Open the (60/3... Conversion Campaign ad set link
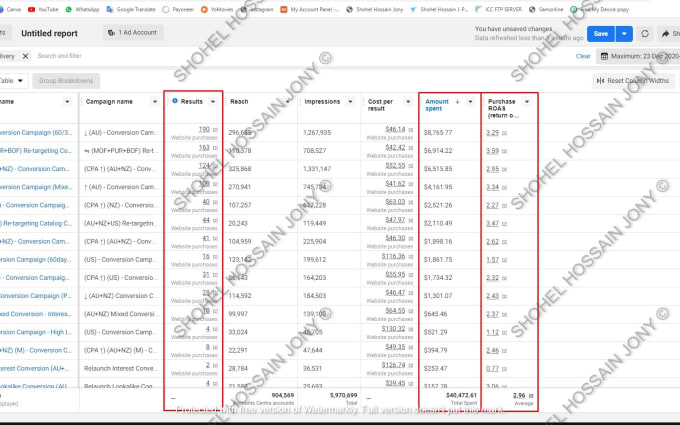The width and height of the screenshot is (680, 425). click(36, 133)
